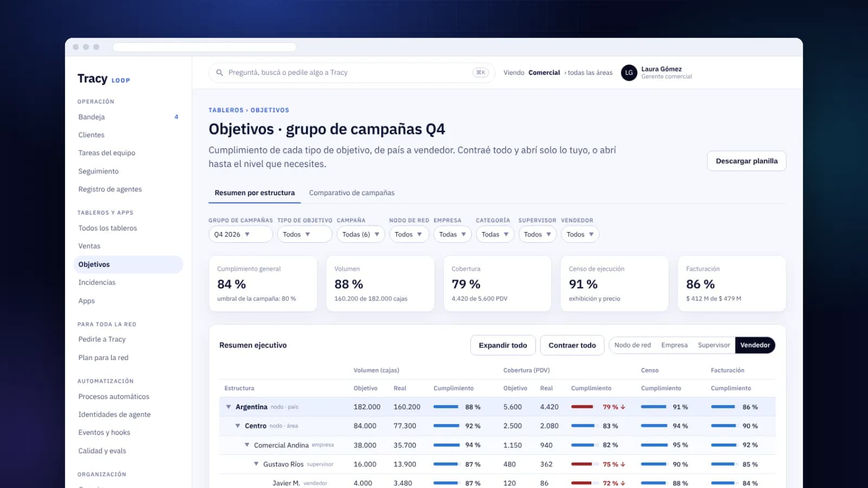Click the Cumplimiento general 84 % card
This screenshot has height=488, width=868.
(x=263, y=284)
